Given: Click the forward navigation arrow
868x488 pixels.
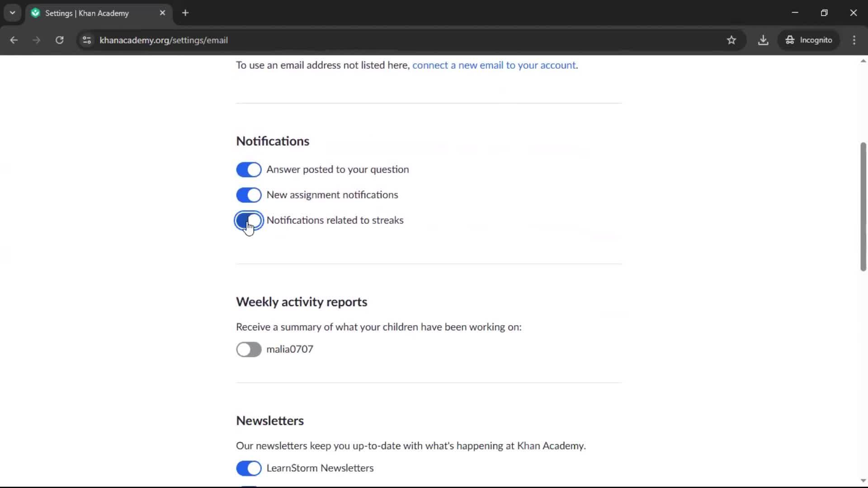Looking at the screenshot, I should coord(36,40).
